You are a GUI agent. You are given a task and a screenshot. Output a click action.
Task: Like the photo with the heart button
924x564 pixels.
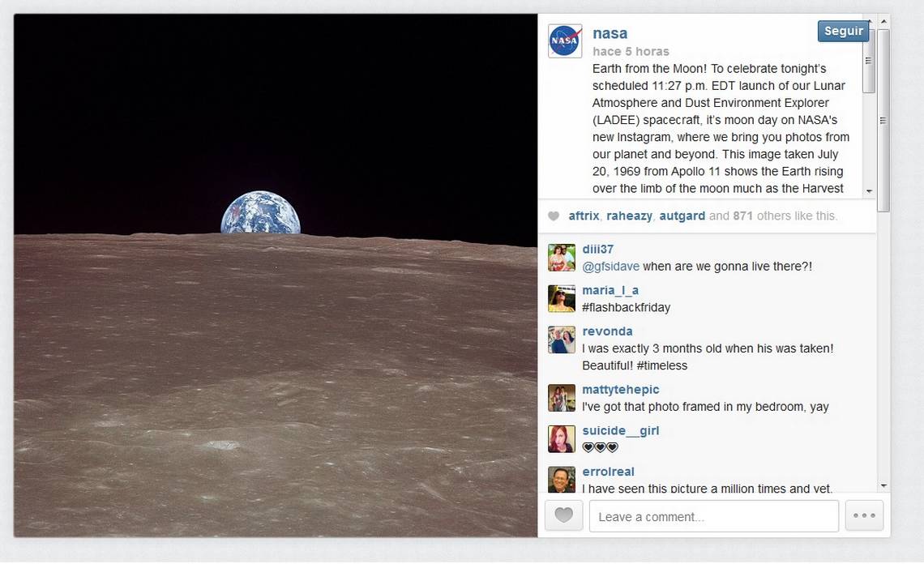click(x=563, y=515)
